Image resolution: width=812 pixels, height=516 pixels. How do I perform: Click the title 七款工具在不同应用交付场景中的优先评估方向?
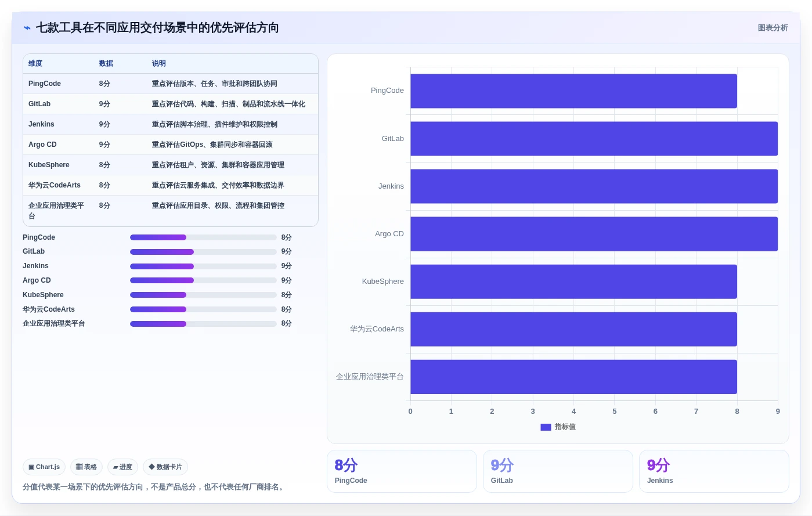(157, 28)
